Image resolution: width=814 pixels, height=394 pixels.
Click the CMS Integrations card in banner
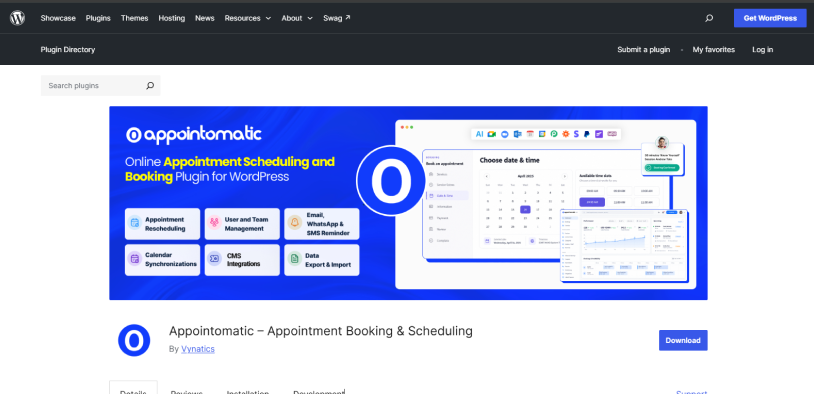(242, 260)
